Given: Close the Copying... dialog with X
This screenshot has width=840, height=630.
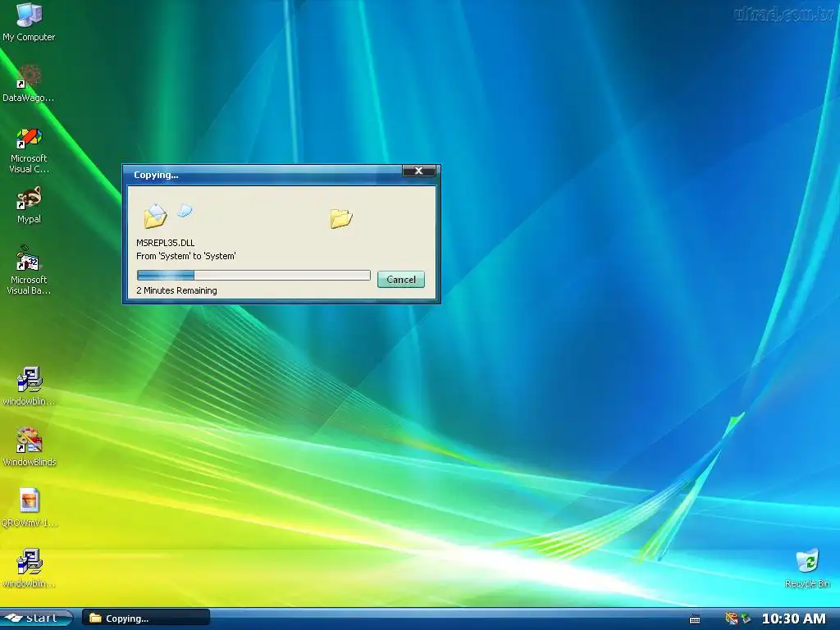Looking at the screenshot, I should click(x=419, y=171).
